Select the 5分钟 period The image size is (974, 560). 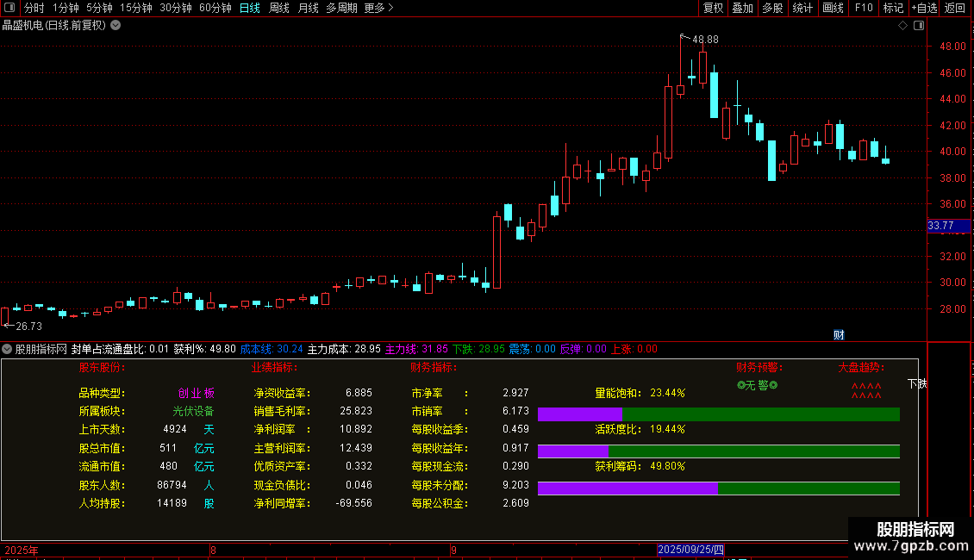pos(99,8)
